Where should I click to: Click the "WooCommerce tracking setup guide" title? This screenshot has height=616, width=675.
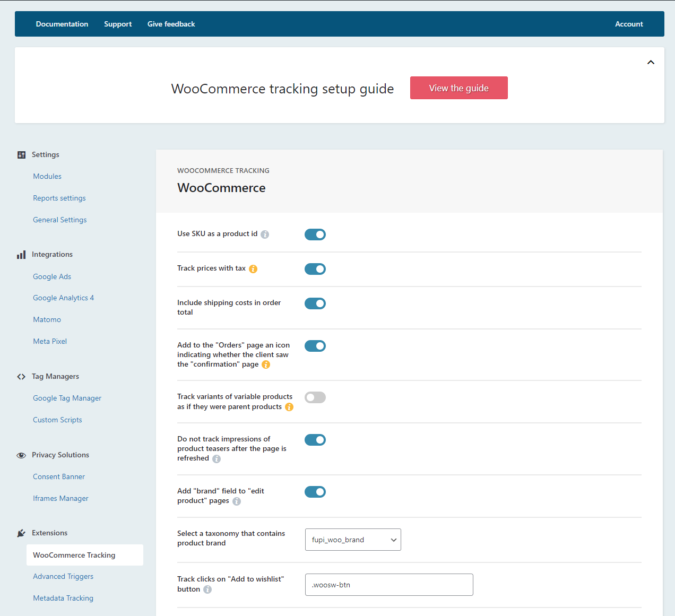[x=282, y=89]
